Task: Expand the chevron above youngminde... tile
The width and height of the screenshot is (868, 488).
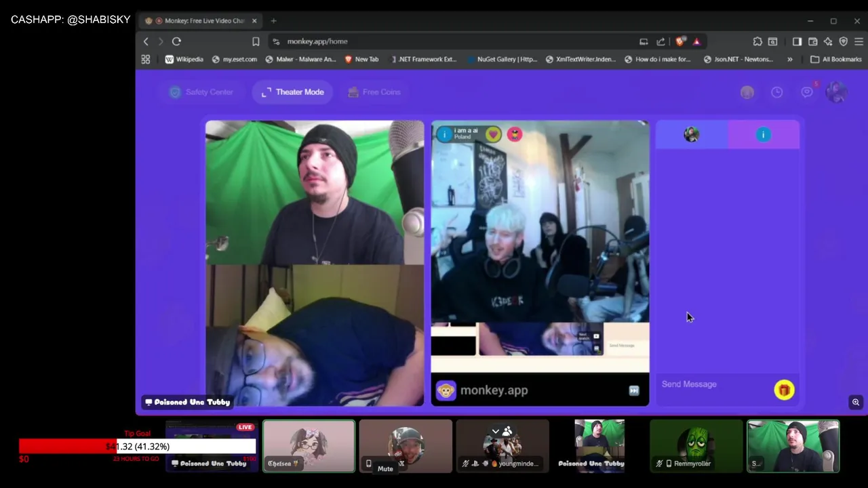Action: coord(496,431)
